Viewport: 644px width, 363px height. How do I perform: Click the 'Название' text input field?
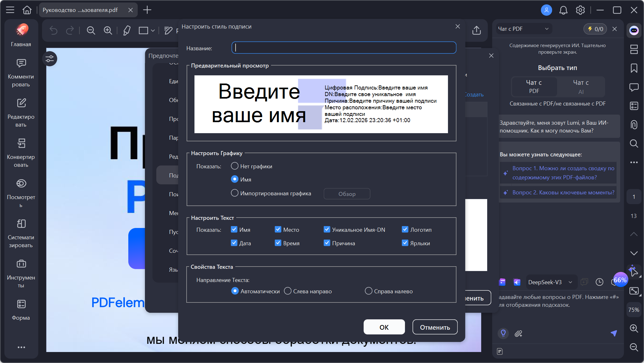pos(344,48)
